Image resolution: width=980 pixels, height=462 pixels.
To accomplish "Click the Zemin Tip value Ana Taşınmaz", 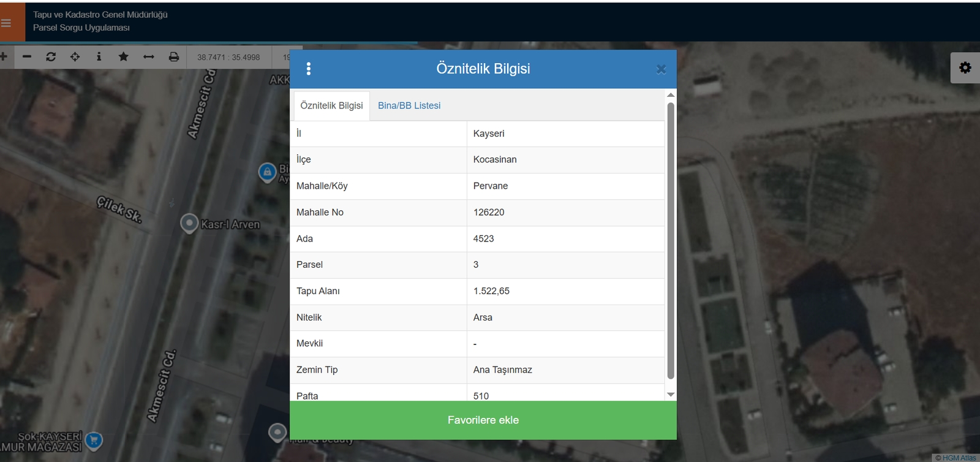I will tap(503, 369).
